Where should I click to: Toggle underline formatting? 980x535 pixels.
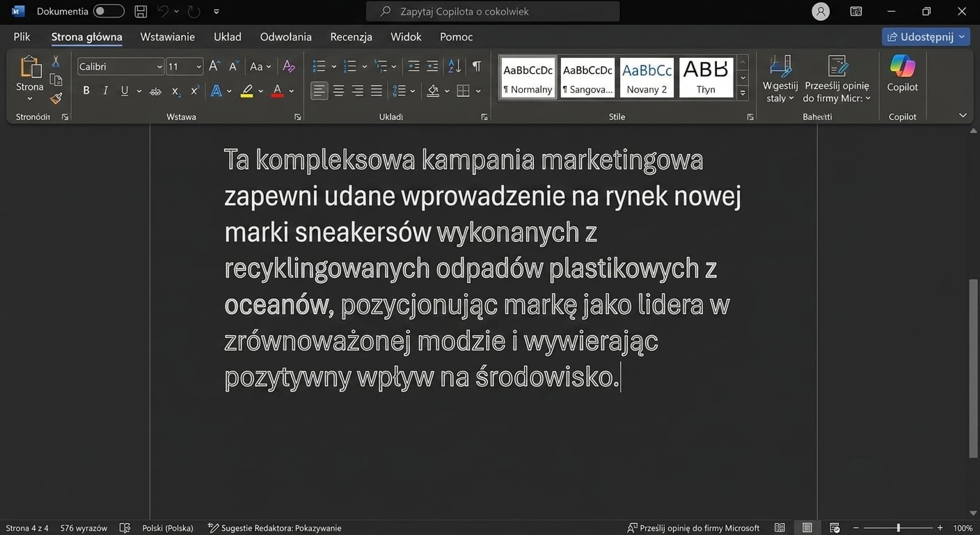pyautogui.click(x=125, y=91)
